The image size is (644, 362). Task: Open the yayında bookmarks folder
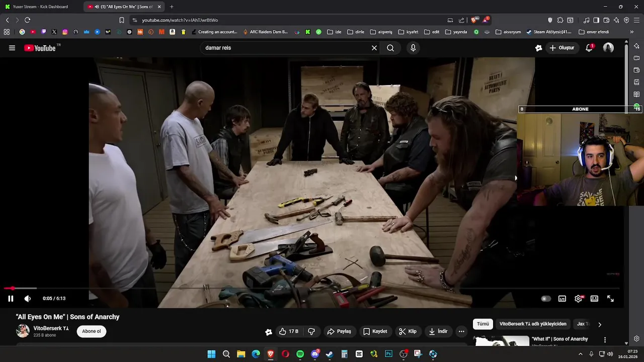[x=455, y=32]
